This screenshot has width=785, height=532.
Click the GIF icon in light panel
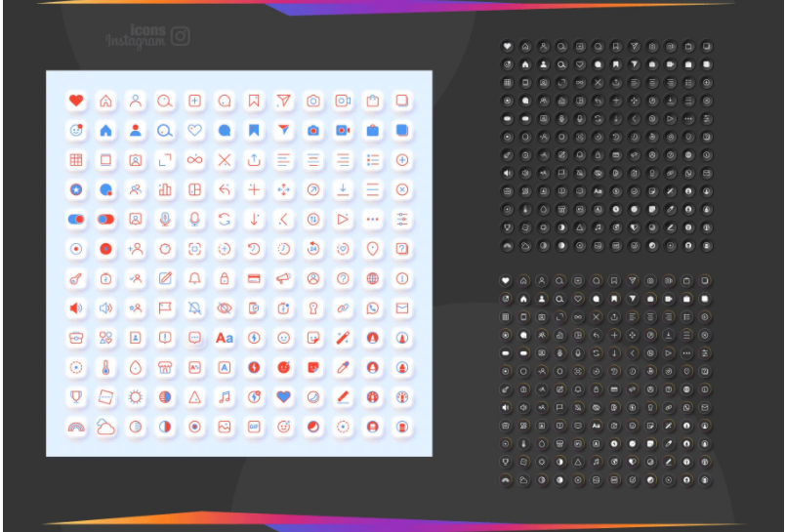(254, 427)
